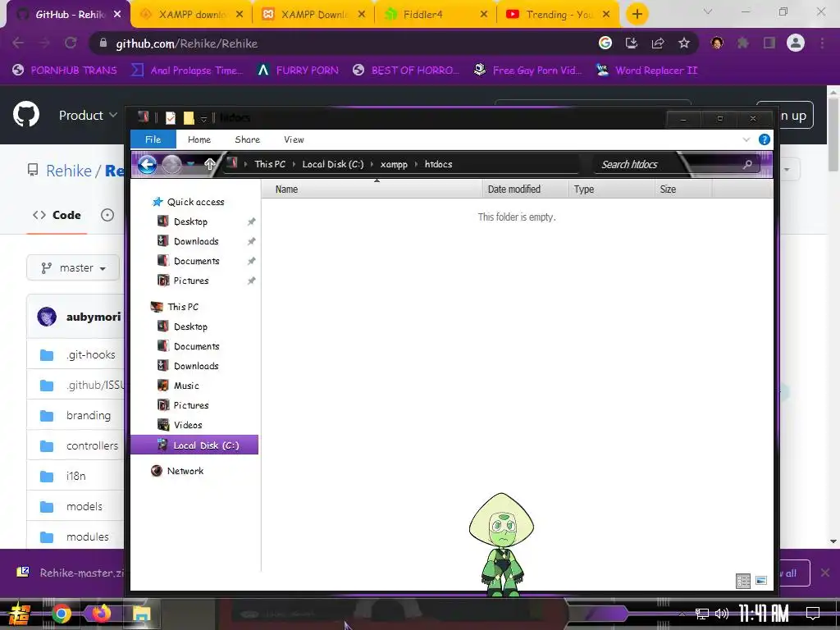Screen dimensions: 840x630
Task: Open the Chrome tab search chevron
Action: click(708, 11)
